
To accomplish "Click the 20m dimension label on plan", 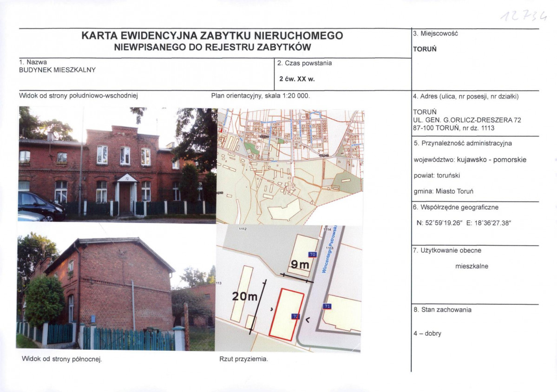I will [245, 296].
